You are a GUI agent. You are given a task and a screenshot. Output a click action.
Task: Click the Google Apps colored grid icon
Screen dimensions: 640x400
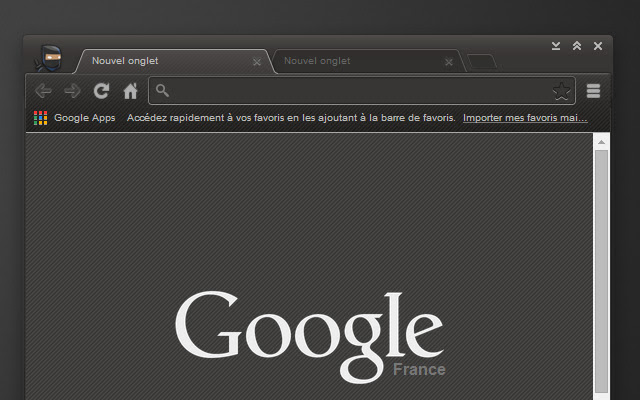pos(40,118)
